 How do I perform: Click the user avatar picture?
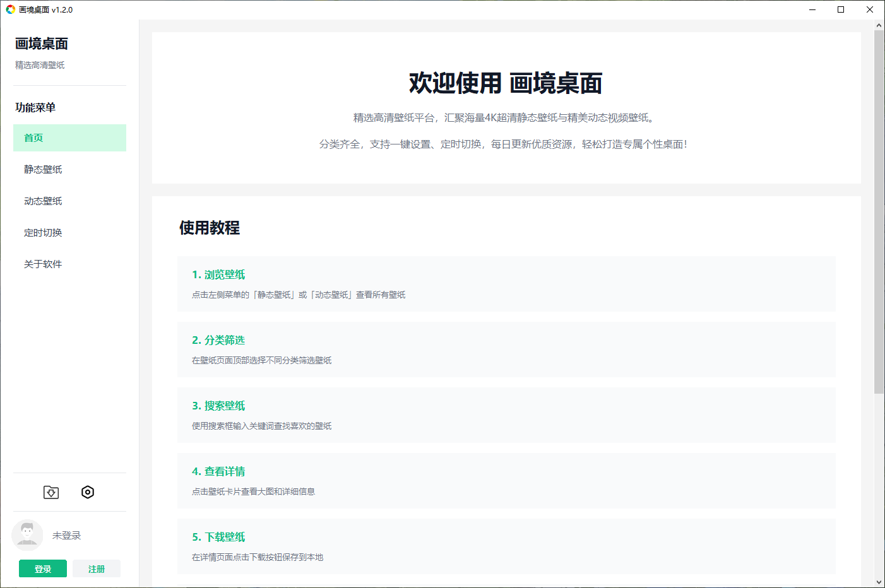click(27, 535)
